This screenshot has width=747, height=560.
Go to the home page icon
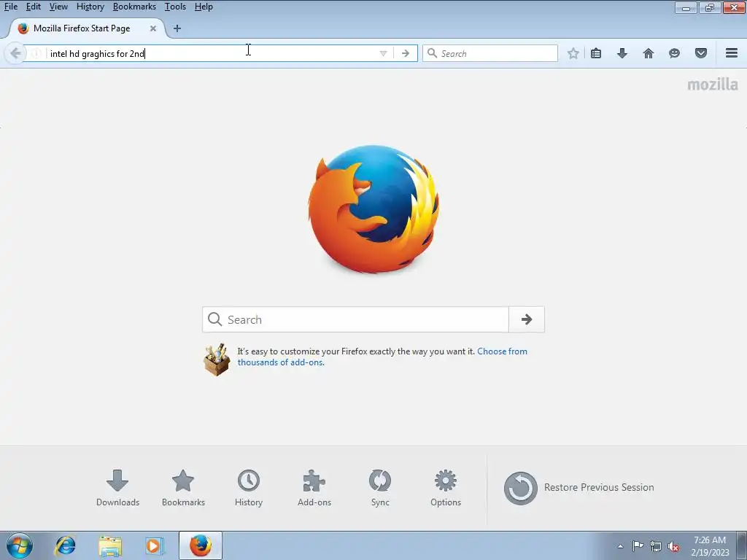pos(648,53)
